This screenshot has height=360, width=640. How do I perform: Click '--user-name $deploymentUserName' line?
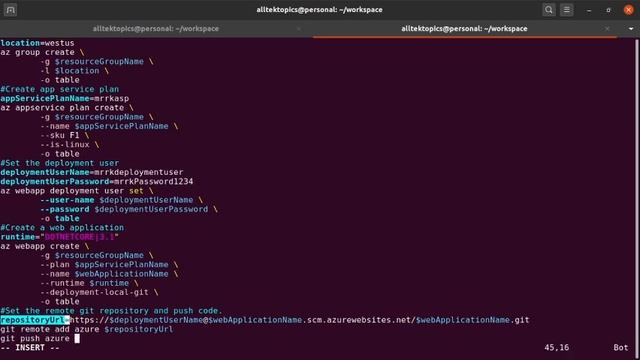point(121,200)
